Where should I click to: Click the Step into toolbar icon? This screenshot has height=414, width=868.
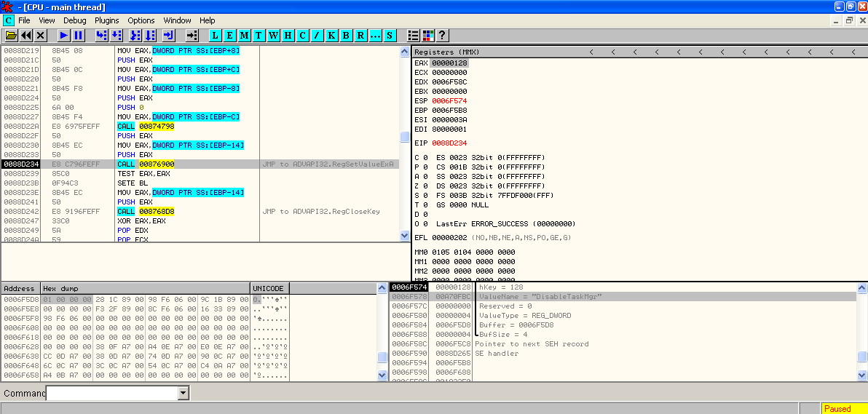(x=101, y=36)
